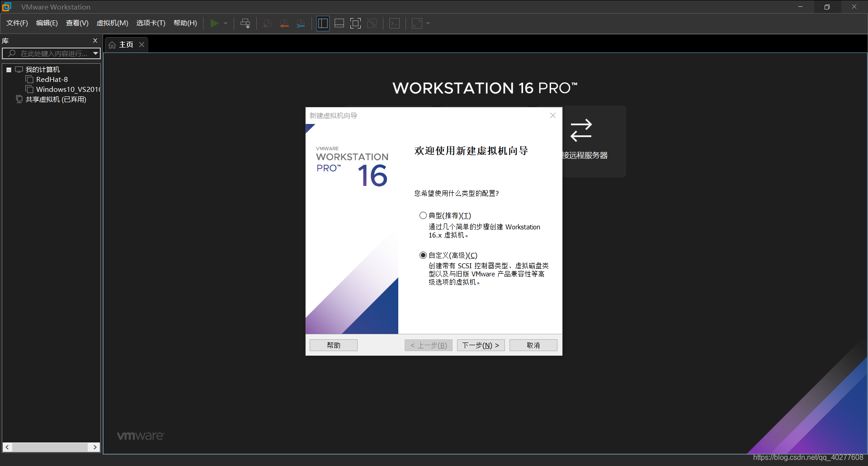The width and height of the screenshot is (868, 466).
Task: Click the green power-on play button
Action: pyautogui.click(x=214, y=24)
